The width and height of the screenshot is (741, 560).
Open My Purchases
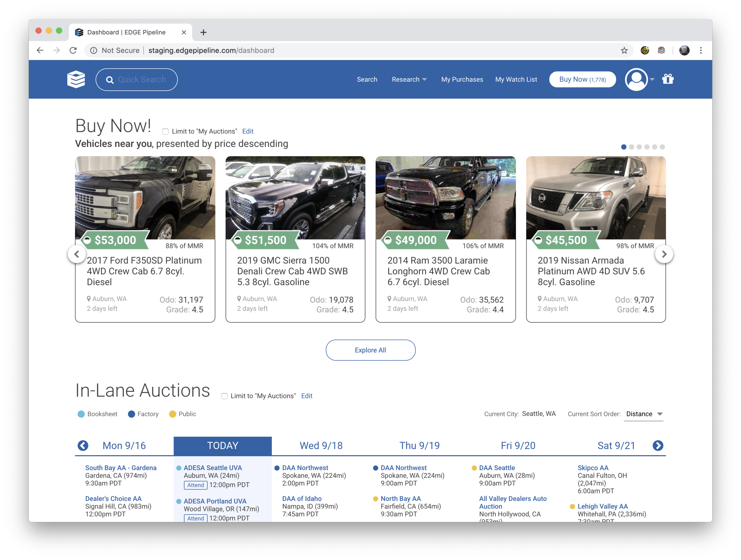[462, 79]
